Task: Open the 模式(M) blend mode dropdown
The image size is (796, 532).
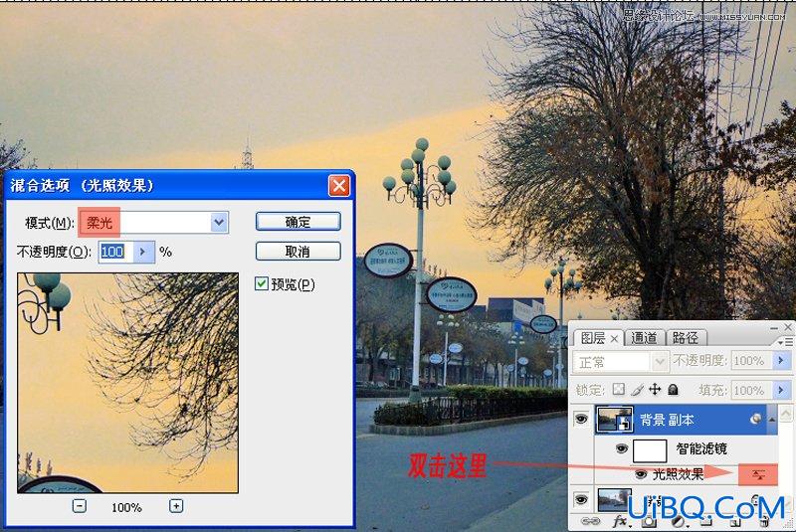Action: (219, 222)
